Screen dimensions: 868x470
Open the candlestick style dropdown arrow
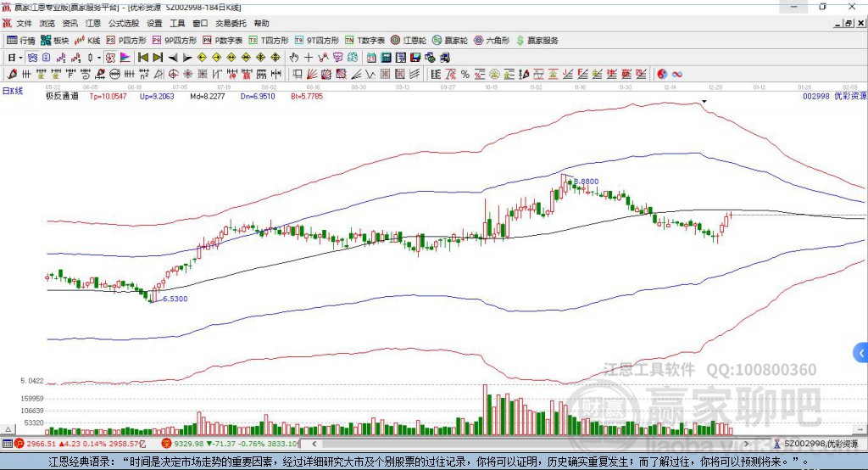coord(99,58)
